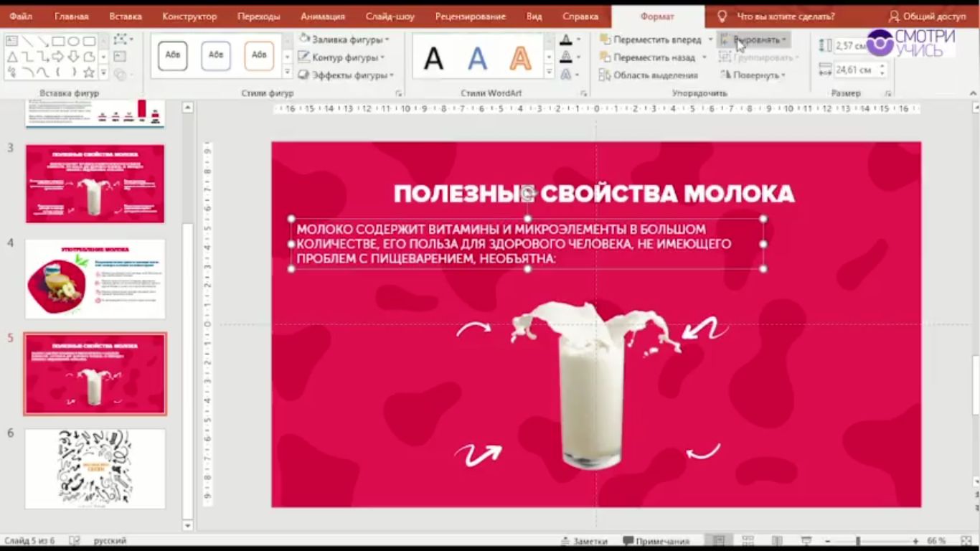Apply the orange outlined WordArt style
Image resolution: width=980 pixels, height=551 pixels.
pyautogui.click(x=521, y=58)
